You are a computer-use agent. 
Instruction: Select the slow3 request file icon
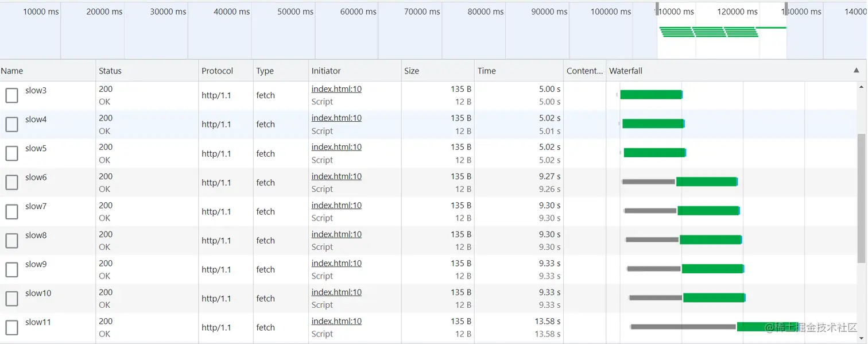point(11,95)
